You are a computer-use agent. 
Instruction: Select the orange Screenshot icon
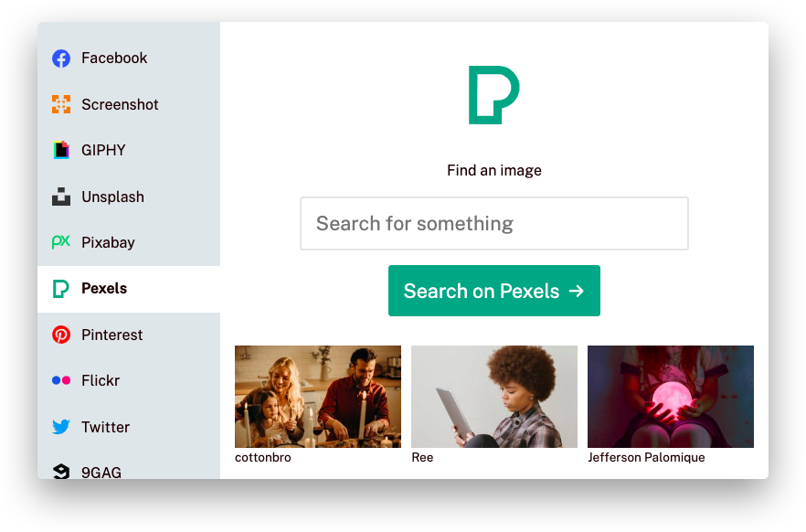(61, 104)
